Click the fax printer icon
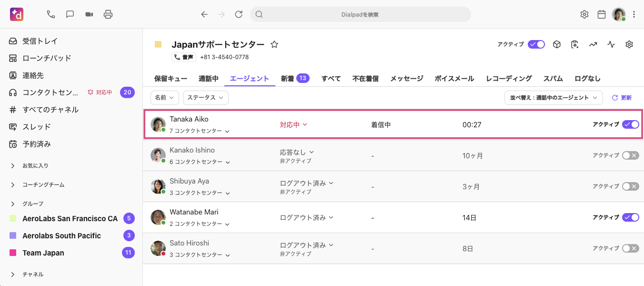 [108, 14]
